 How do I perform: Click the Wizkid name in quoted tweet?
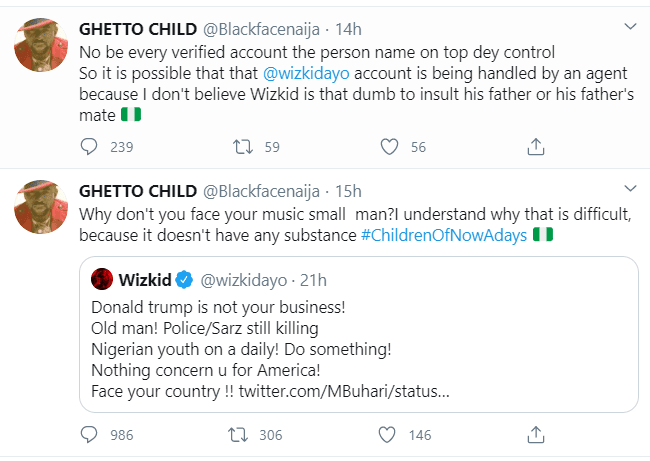(x=148, y=277)
